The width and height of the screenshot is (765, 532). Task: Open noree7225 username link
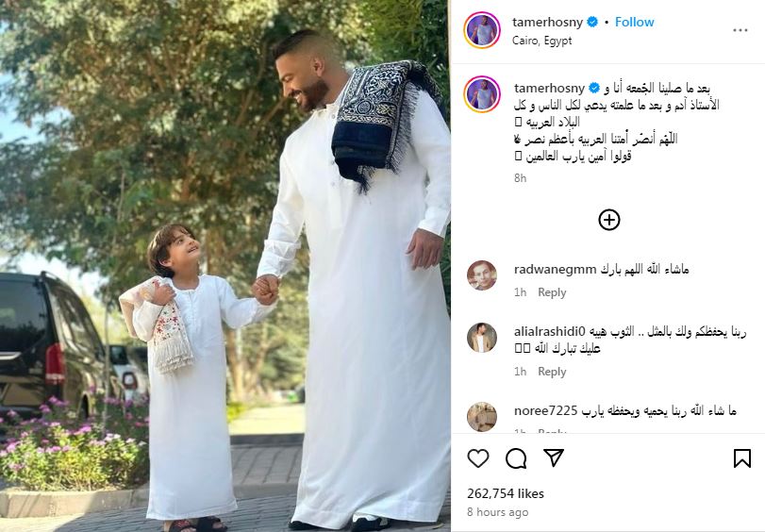click(x=545, y=411)
